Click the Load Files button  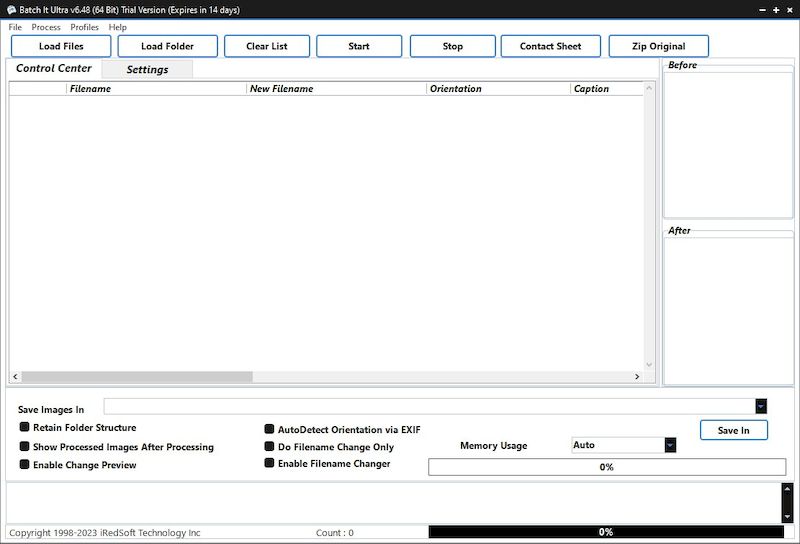(61, 46)
